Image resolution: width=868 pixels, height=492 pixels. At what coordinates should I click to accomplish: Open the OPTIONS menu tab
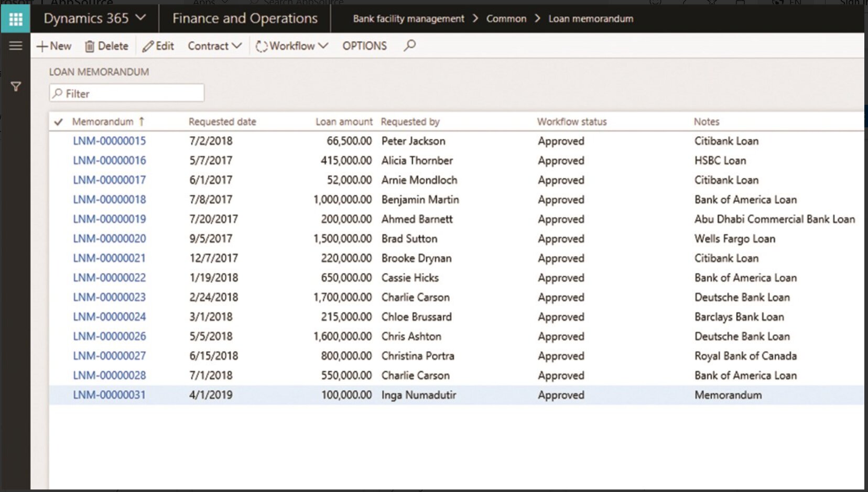click(x=364, y=46)
